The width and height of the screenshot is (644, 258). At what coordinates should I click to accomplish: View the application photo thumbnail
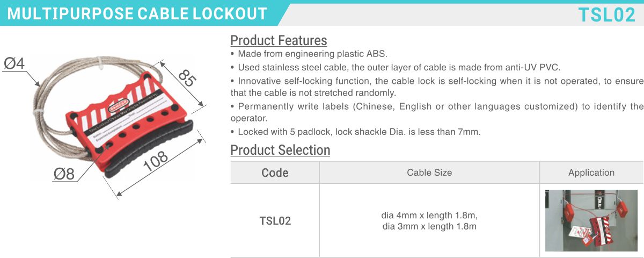(x=591, y=220)
